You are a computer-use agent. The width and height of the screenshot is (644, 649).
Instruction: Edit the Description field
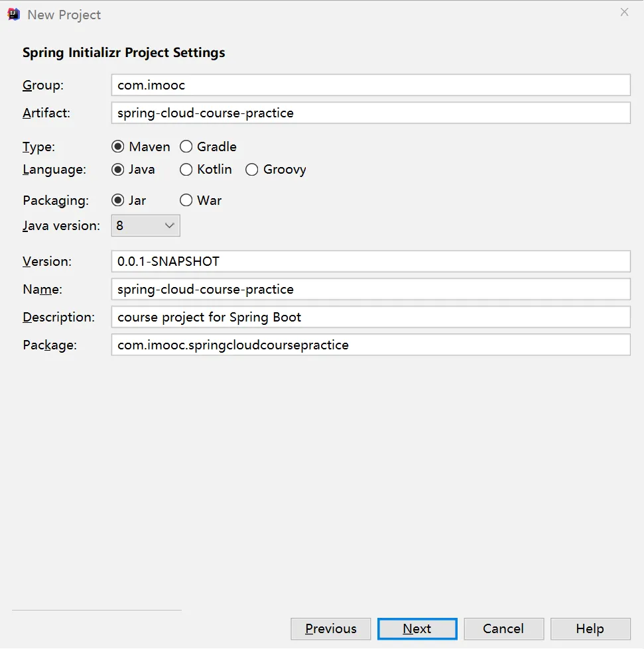tap(370, 317)
